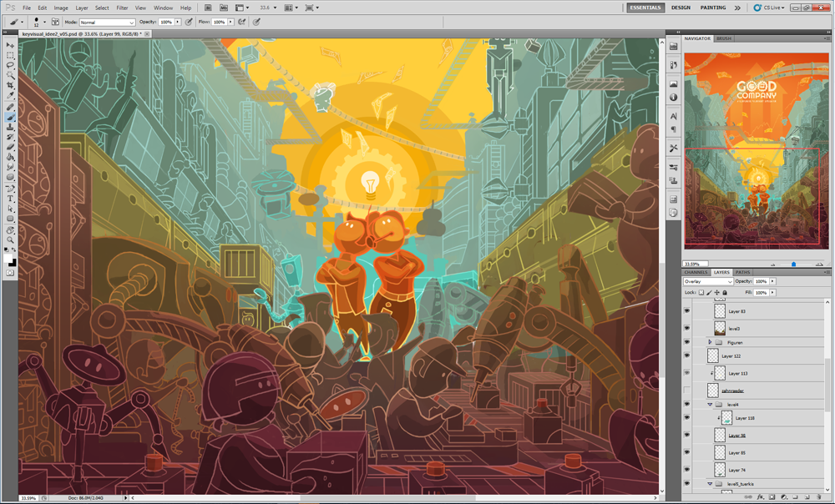Select the Move tool
The image size is (835, 504).
pos(10,45)
